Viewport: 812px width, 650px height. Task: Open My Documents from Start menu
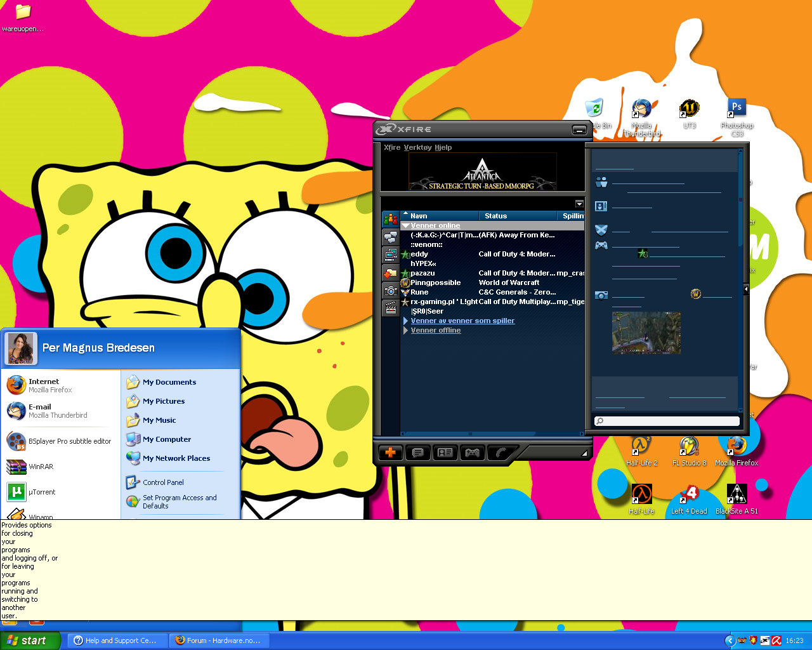[x=169, y=382]
